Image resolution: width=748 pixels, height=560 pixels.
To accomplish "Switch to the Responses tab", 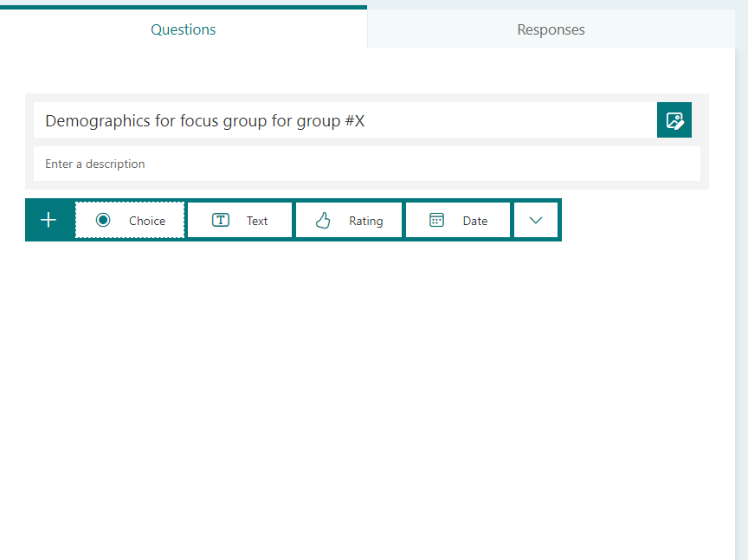I will (551, 29).
